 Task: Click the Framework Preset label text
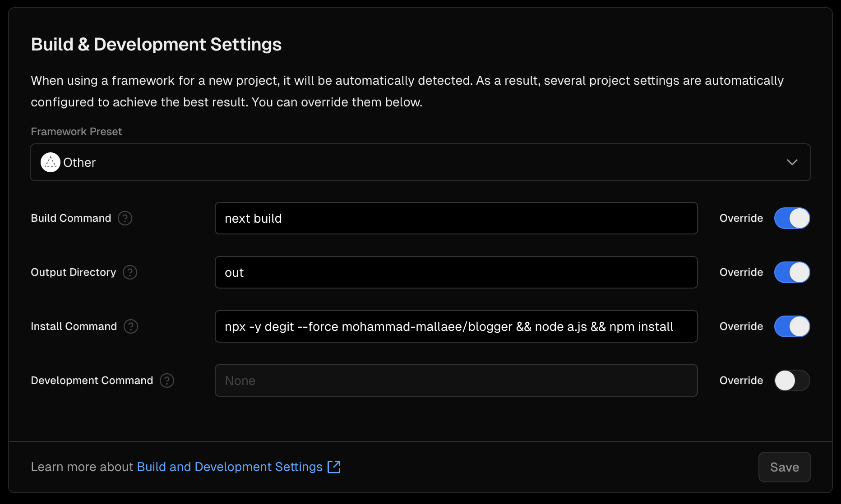click(76, 132)
